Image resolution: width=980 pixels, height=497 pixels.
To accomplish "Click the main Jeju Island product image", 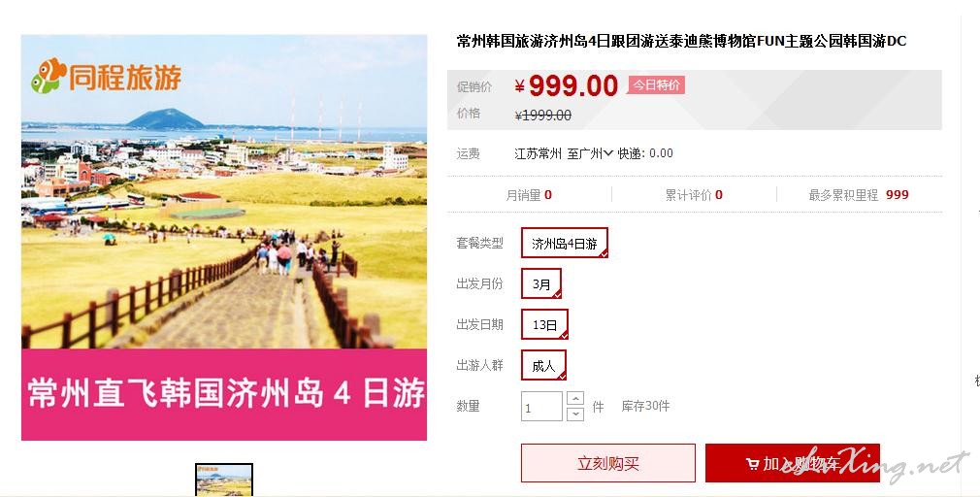I will tap(224, 238).
